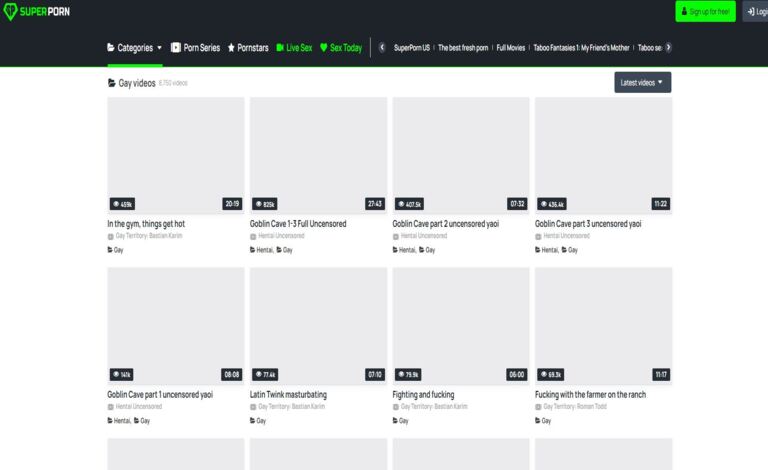Click the heart icon beside the Today menu item
The height and width of the screenshot is (470, 768).
(x=323, y=47)
